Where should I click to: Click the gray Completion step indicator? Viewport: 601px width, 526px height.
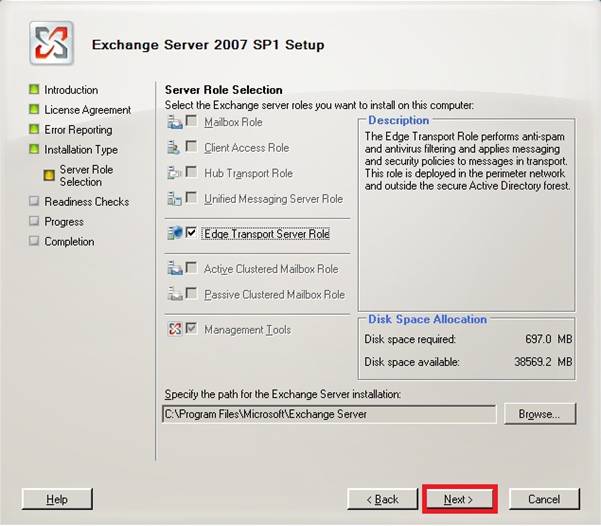point(34,241)
